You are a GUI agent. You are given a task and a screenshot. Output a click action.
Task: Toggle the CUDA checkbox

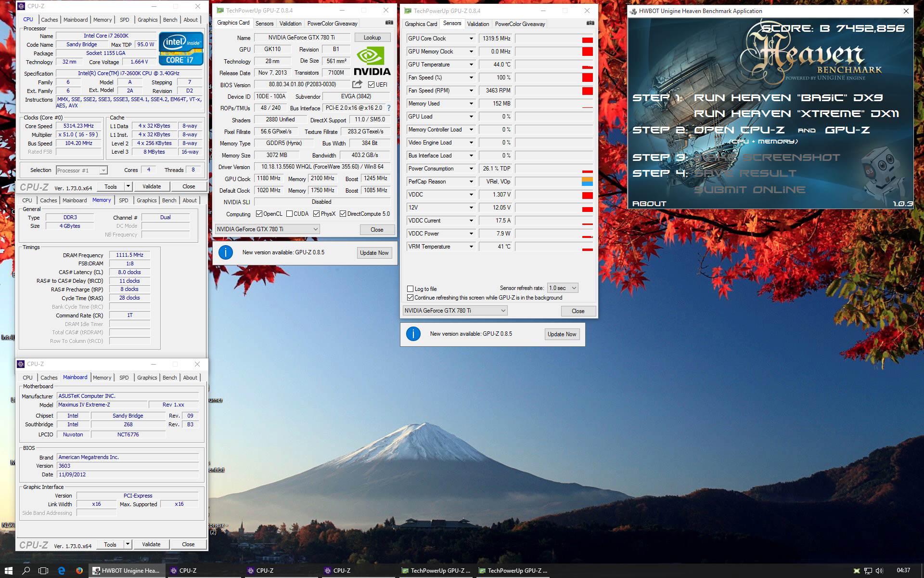[x=289, y=214]
